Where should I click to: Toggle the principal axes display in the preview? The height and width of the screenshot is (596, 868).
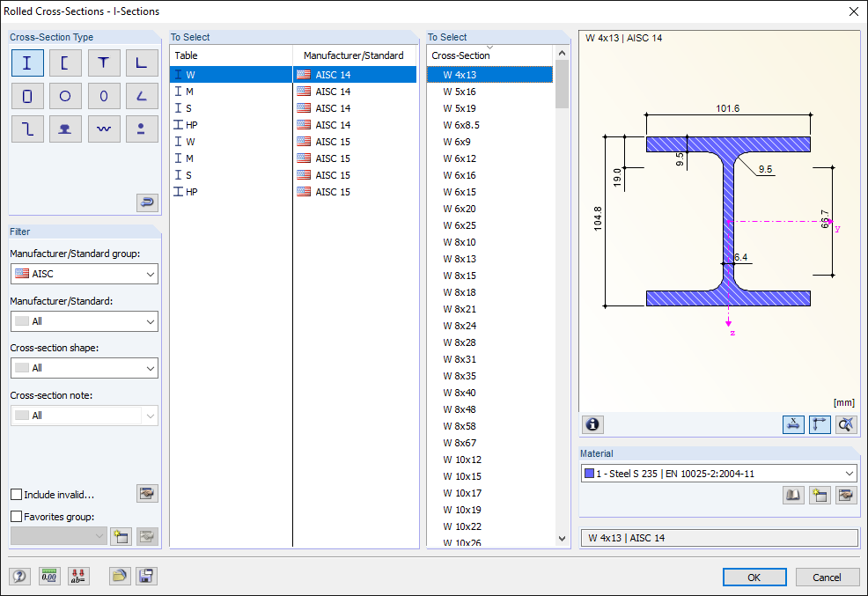tap(820, 424)
